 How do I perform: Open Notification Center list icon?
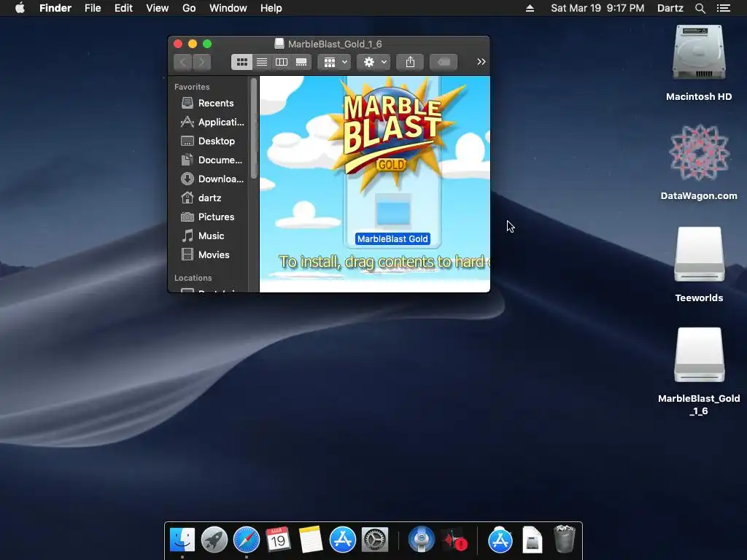coord(724,8)
